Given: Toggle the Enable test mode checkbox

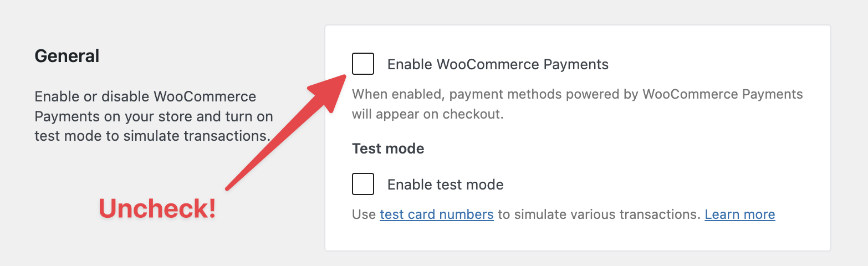Looking at the screenshot, I should coord(363,184).
